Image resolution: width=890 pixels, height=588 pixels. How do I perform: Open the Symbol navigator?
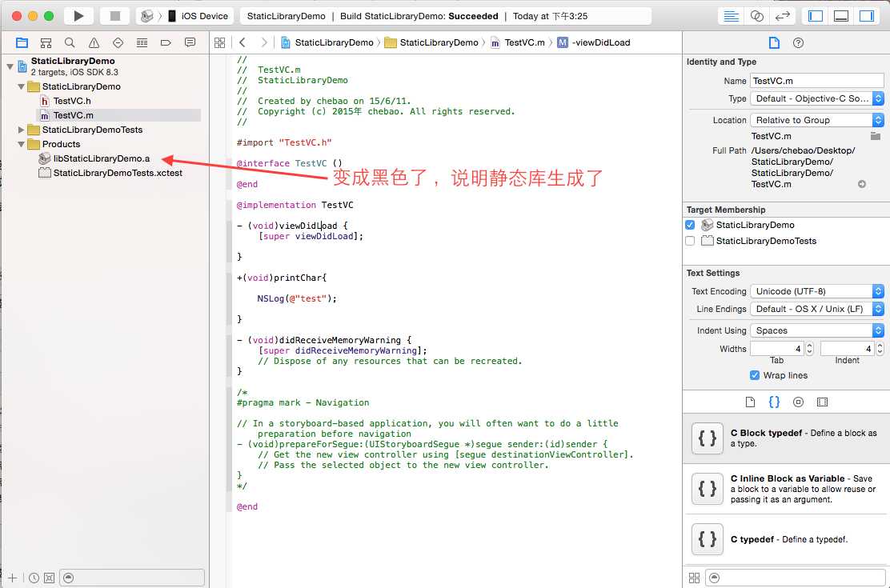coord(46,42)
